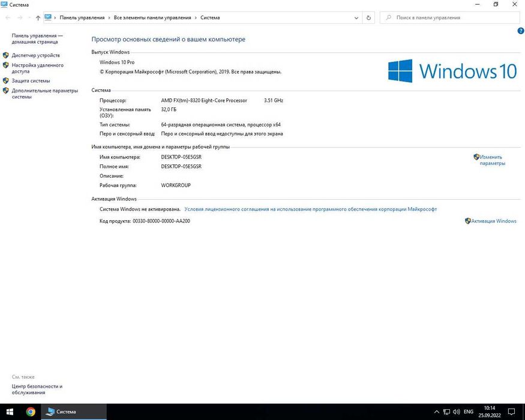The width and height of the screenshot is (525, 420).
Task: Click the '32,0 ГБ' memory value
Action: pos(169,110)
